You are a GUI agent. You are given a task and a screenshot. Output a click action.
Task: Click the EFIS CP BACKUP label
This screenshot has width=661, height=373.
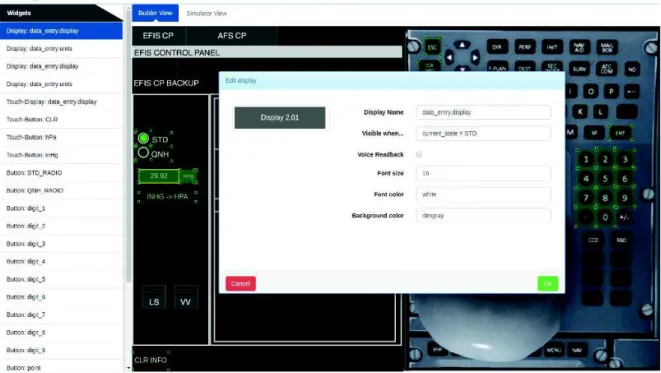tap(166, 83)
